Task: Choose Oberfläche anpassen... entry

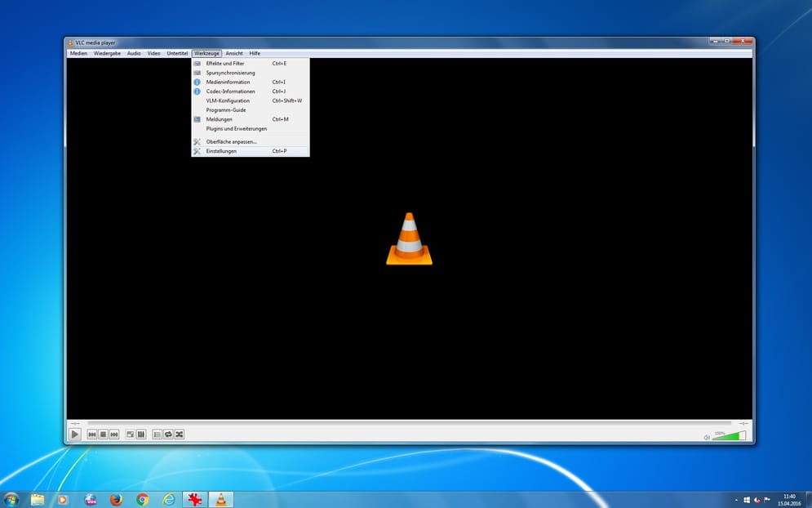Action: [x=251, y=141]
